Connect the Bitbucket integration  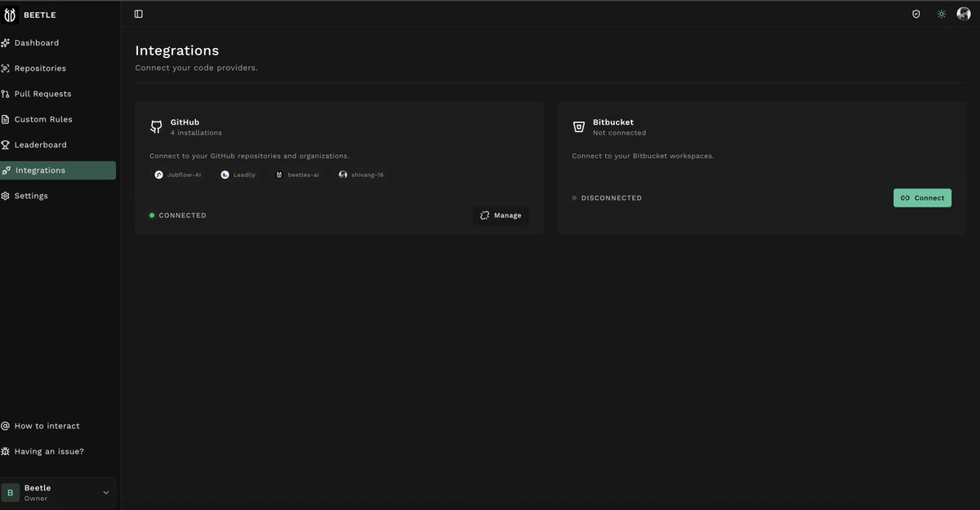click(x=922, y=197)
